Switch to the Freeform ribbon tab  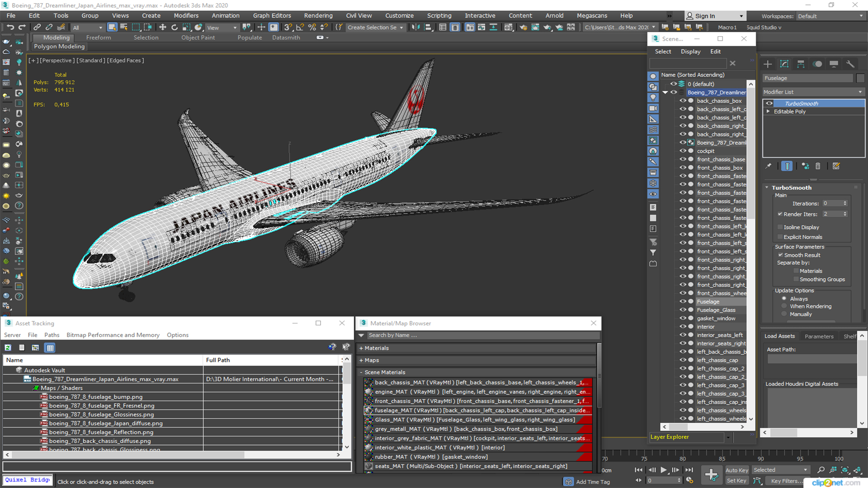click(x=99, y=38)
